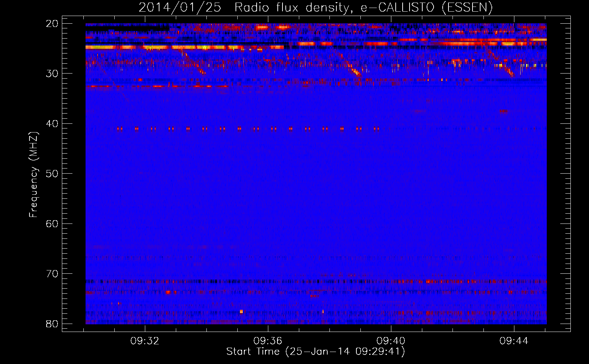Select the 50 MHz frequency tick label
This screenshot has height=364, width=589.
52,174
